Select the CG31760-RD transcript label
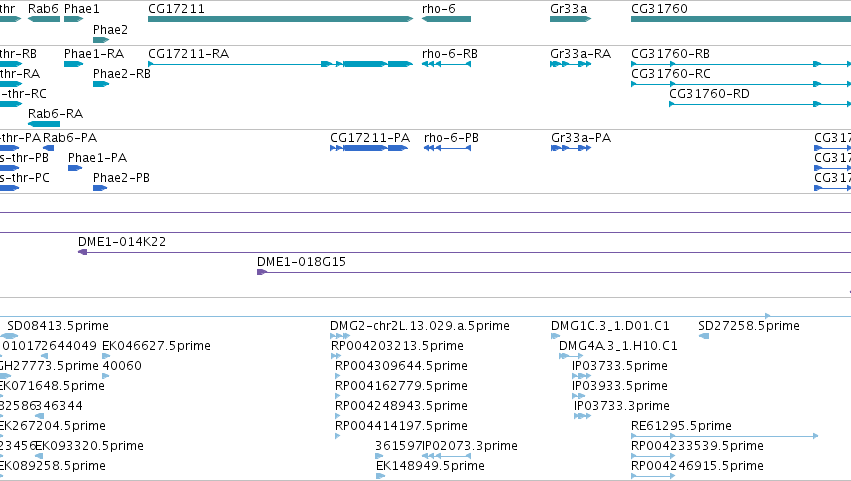The image size is (851, 481). pyautogui.click(x=709, y=94)
